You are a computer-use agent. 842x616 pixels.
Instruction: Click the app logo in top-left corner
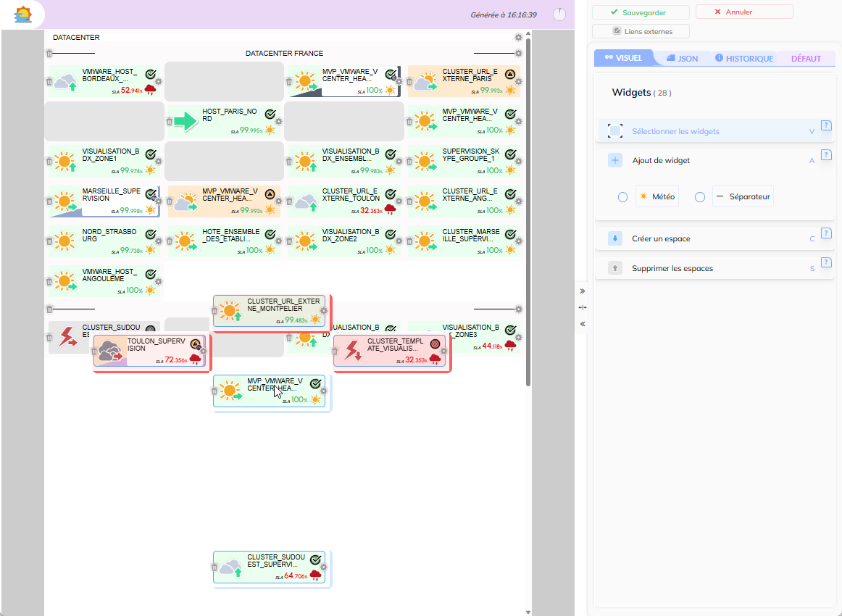23,14
